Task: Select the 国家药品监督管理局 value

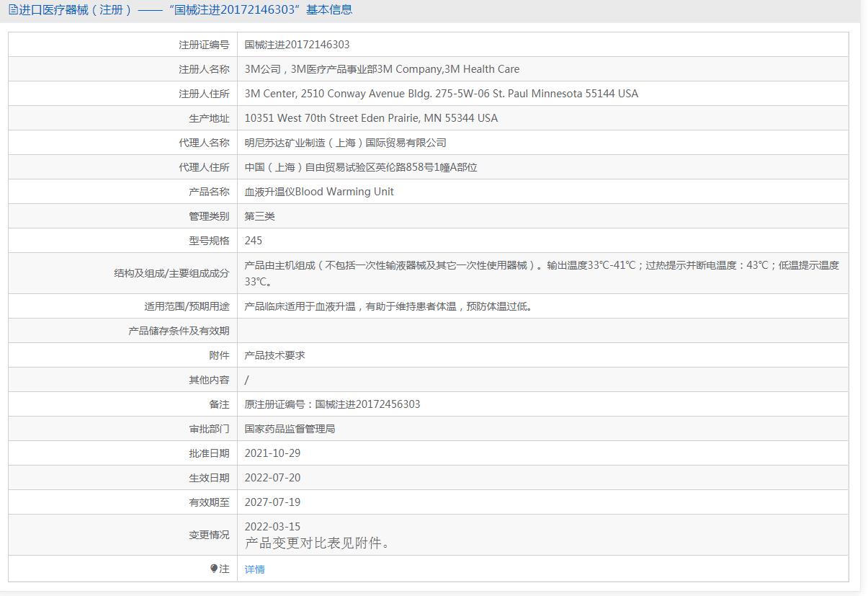Action: 290,429
